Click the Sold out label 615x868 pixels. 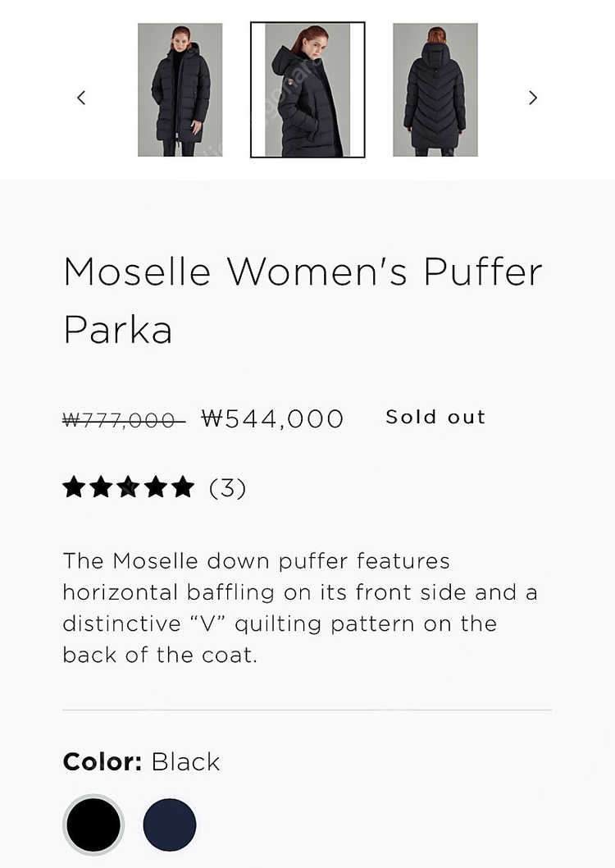[x=435, y=418]
